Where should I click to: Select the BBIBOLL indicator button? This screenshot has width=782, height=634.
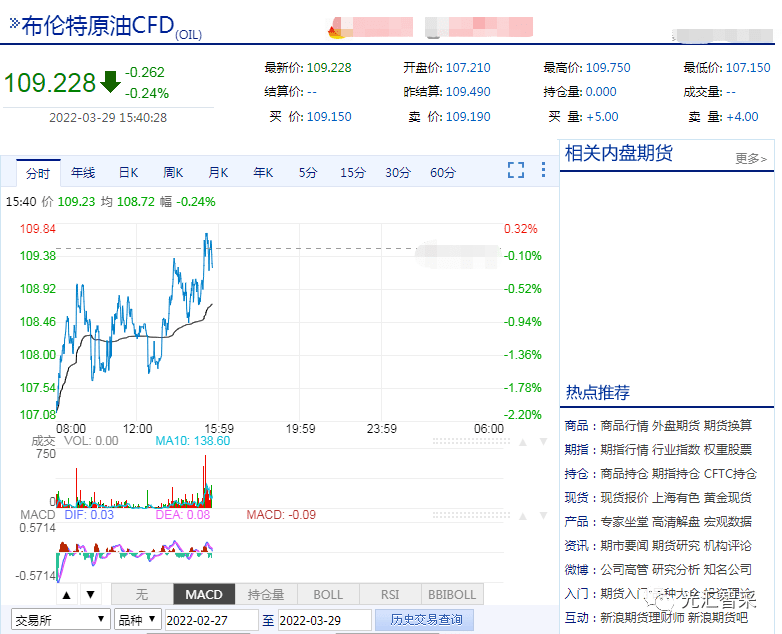point(452,595)
